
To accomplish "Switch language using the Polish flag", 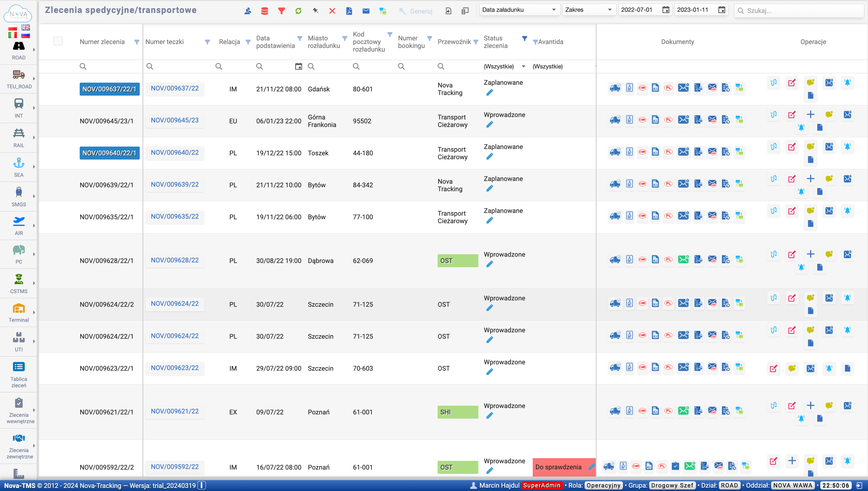I will (12, 27).
